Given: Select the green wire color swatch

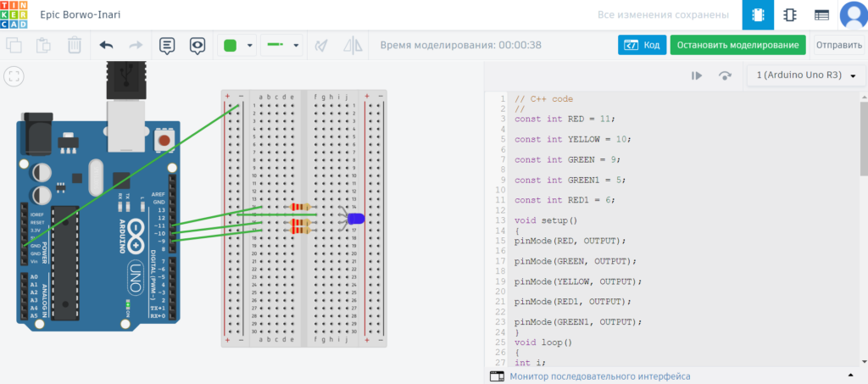Looking at the screenshot, I should (x=231, y=46).
